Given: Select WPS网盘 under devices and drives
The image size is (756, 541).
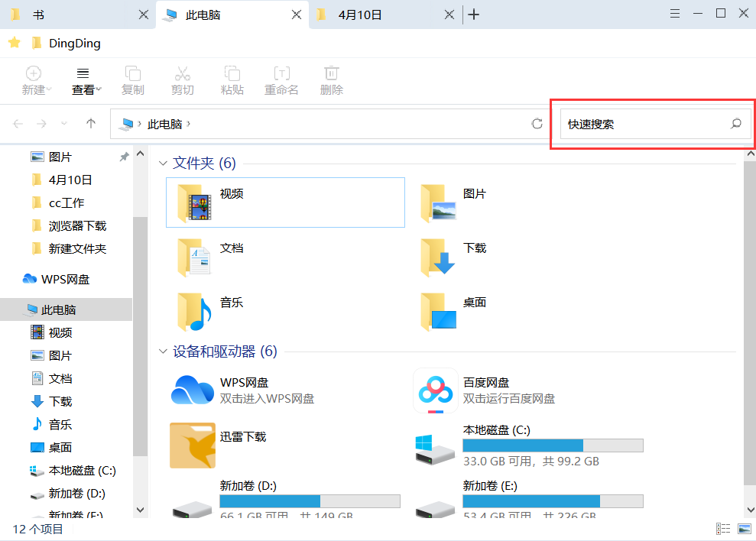Looking at the screenshot, I should [x=242, y=390].
